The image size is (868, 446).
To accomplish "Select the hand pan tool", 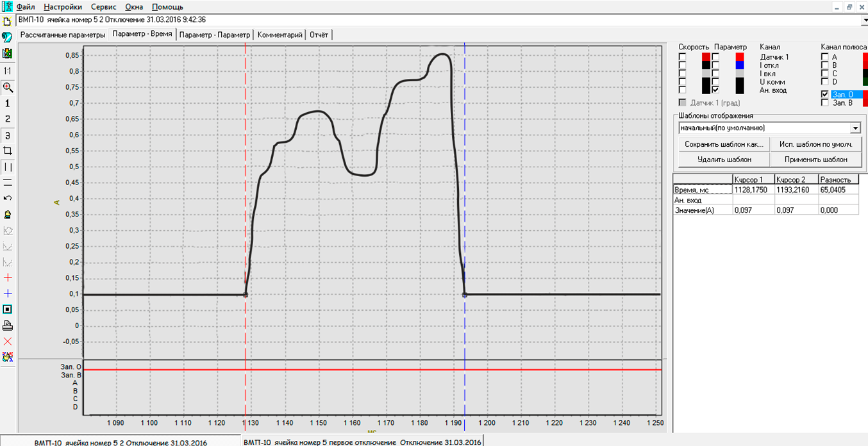I will click(x=8, y=214).
